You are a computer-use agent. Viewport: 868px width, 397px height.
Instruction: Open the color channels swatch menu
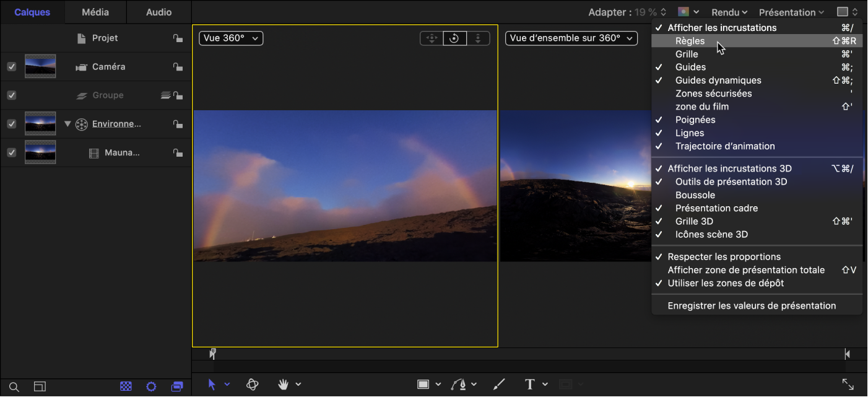[x=688, y=12]
